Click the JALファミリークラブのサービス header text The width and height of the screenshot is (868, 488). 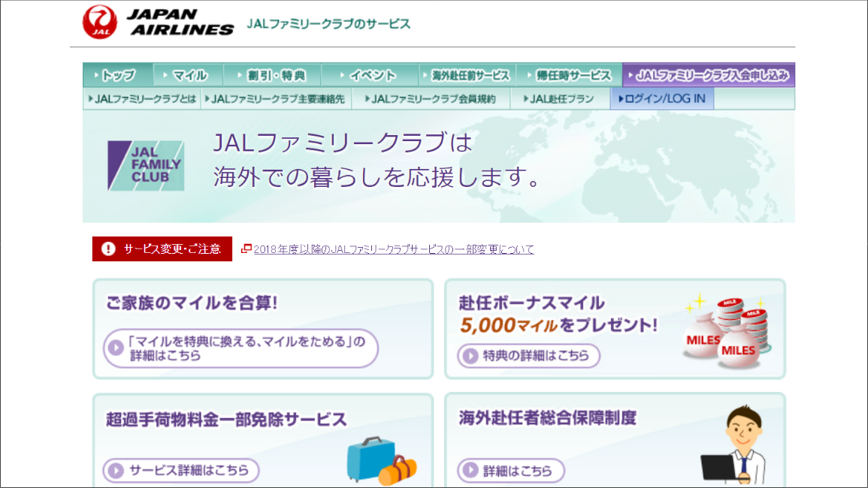coord(328,24)
